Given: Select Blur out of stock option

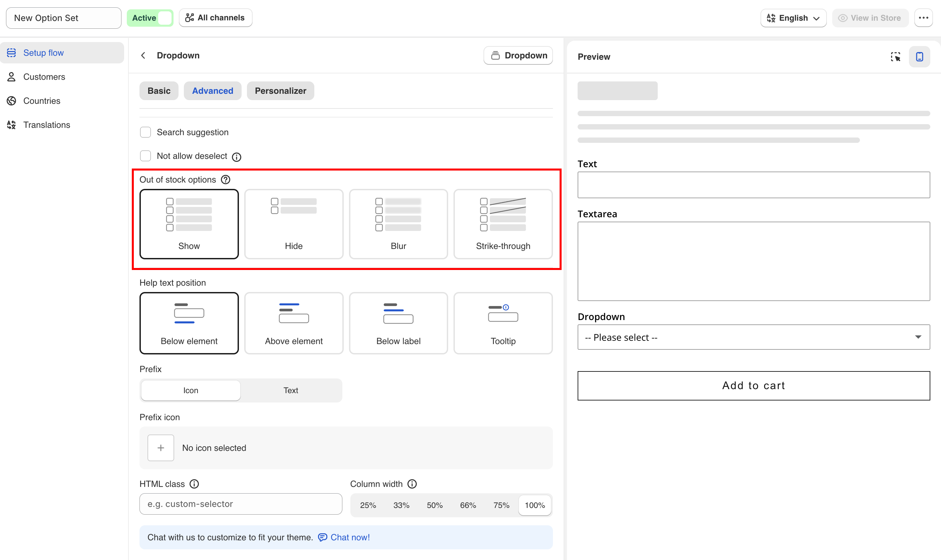Looking at the screenshot, I should tap(398, 224).
